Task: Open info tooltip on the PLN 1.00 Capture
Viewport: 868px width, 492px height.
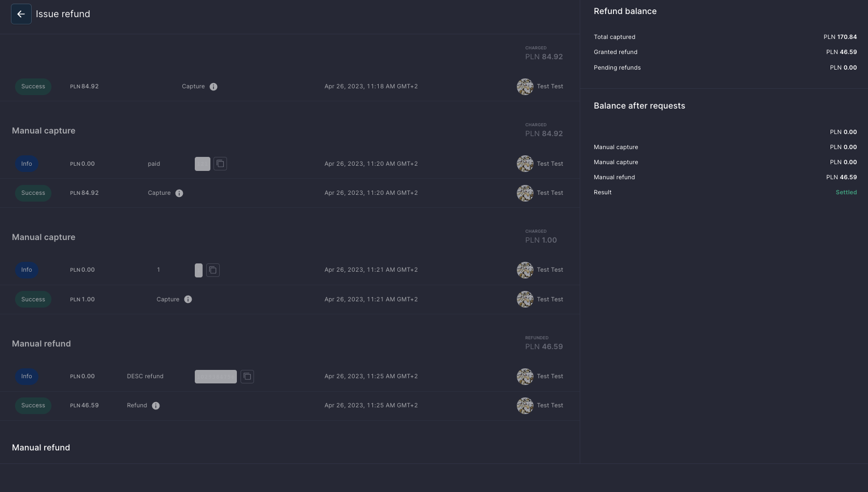Action: (188, 299)
